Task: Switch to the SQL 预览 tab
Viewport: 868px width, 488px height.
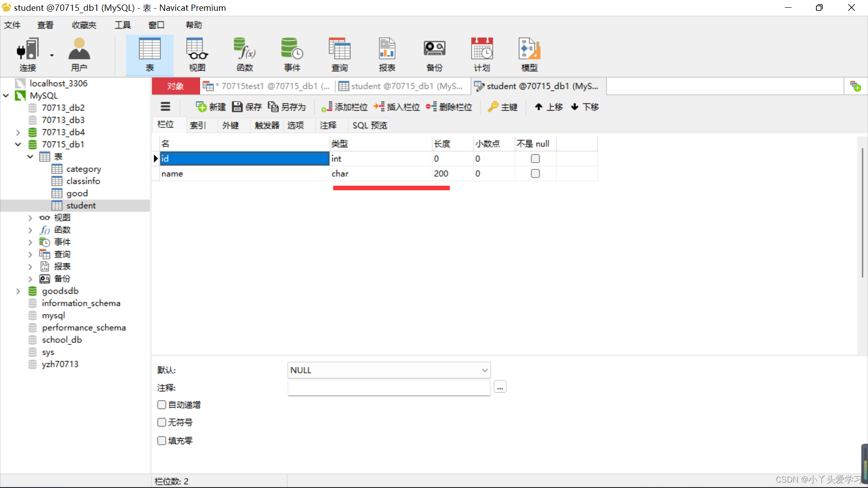Action: [x=370, y=125]
